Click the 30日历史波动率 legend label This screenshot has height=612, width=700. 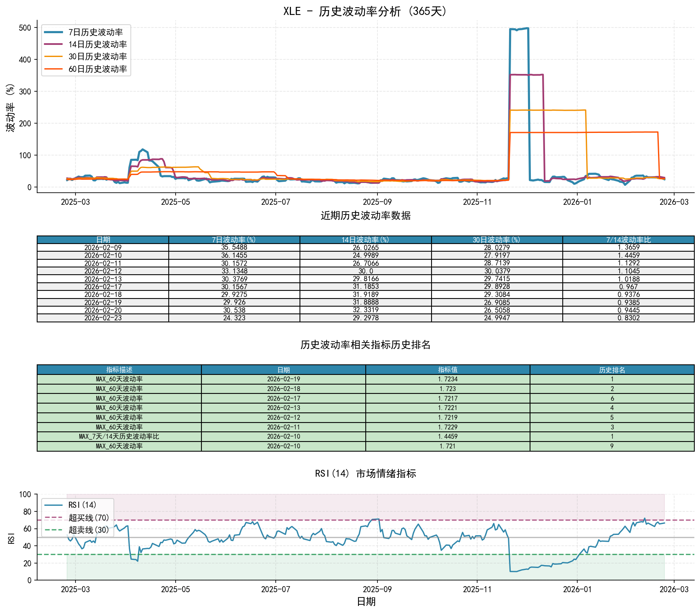coord(97,57)
